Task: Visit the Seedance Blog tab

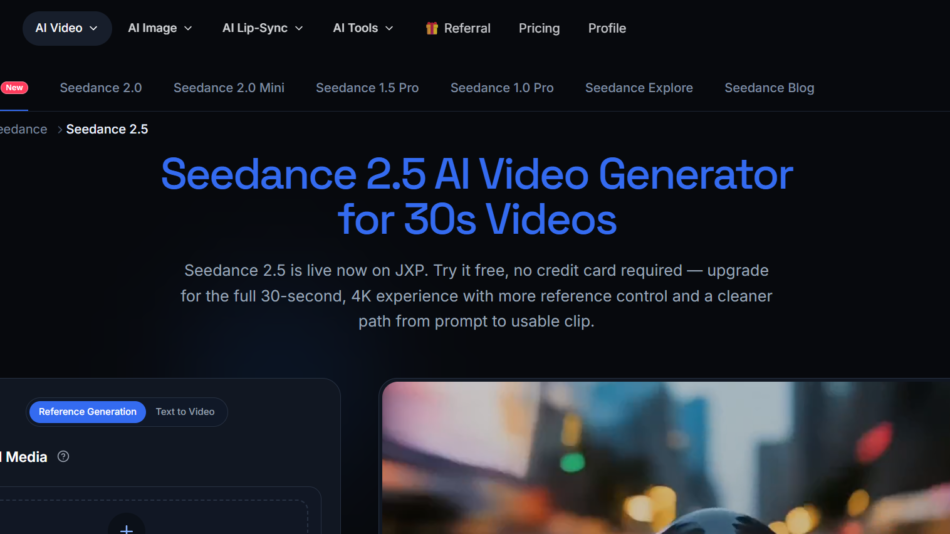Action: click(x=769, y=88)
